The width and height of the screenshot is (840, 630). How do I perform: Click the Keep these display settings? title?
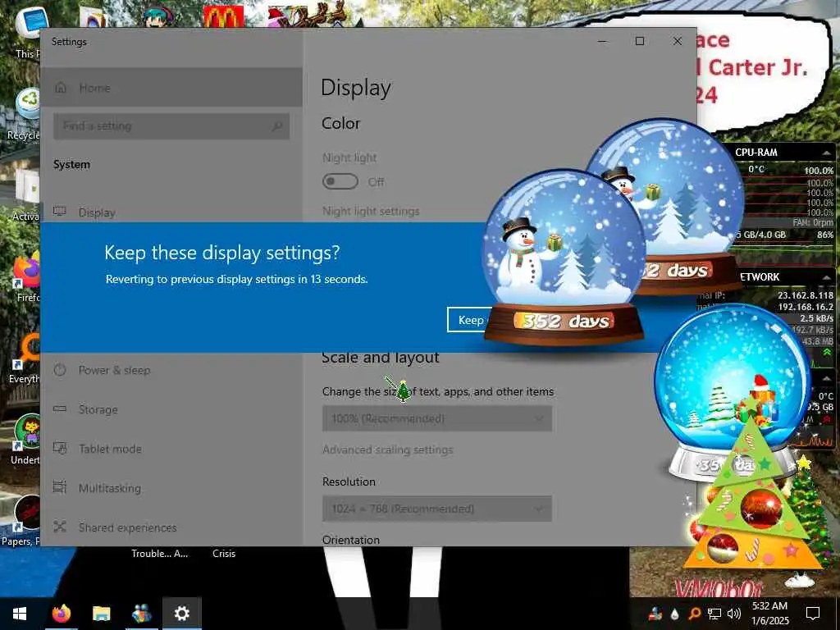coord(221,253)
